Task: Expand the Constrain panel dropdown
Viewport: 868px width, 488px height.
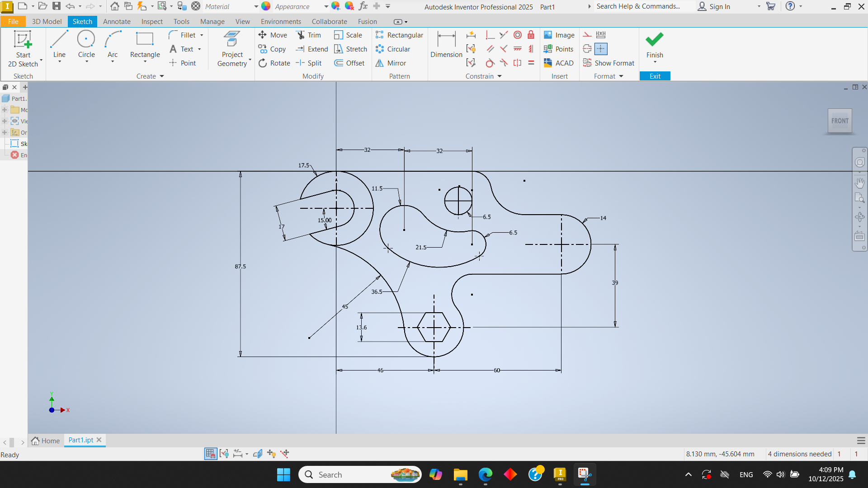Action: [500, 76]
